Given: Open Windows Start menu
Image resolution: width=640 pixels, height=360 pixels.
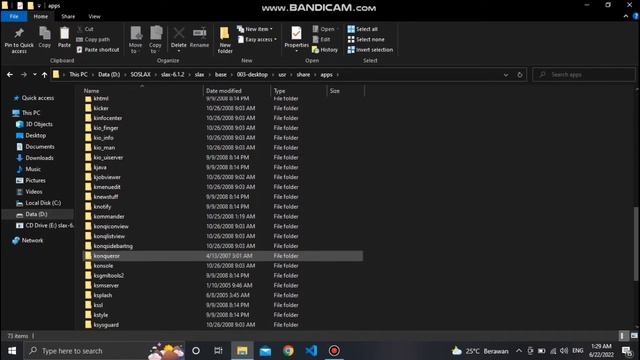Looking at the screenshot, I should click(12, 351).
